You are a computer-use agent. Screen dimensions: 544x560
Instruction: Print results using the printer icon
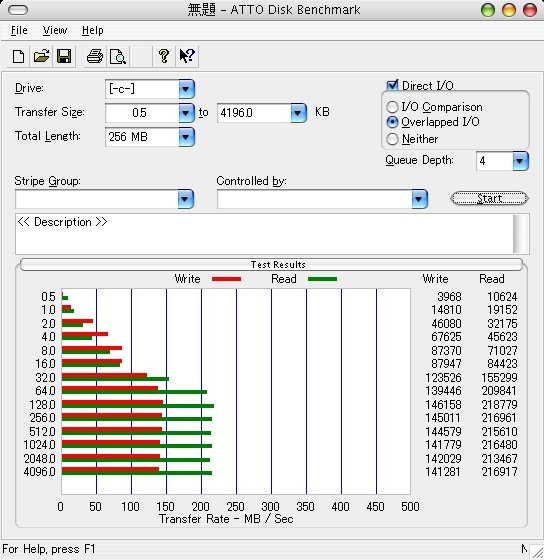95,56
